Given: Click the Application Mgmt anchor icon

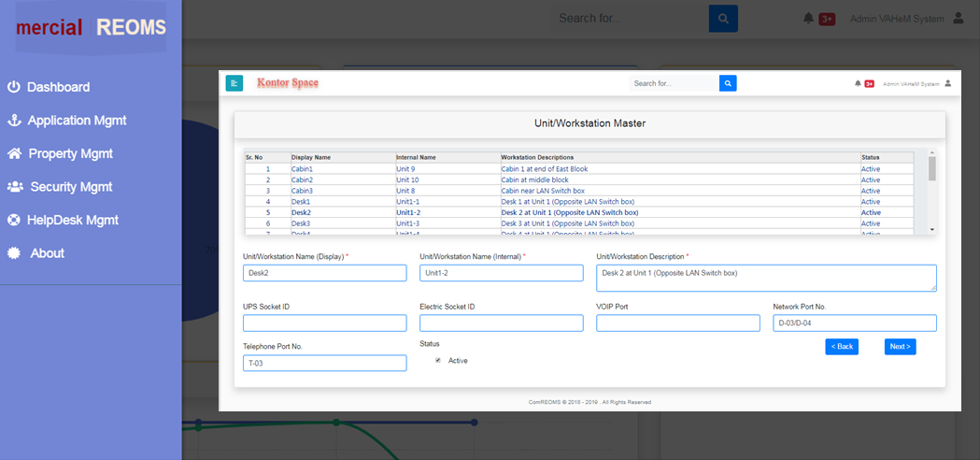Looking at the screenshot, I should click(14, 121).
